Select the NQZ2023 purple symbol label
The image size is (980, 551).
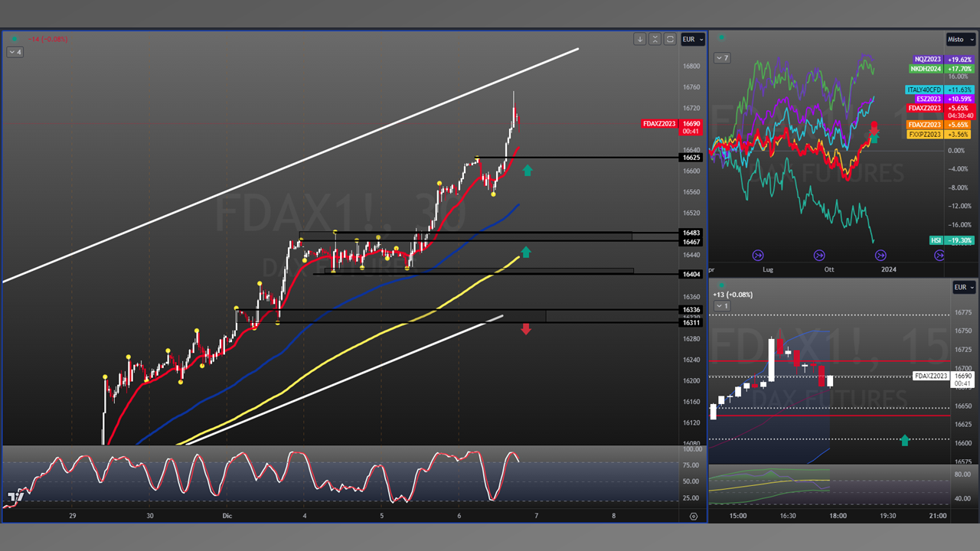tap(927, 59)
